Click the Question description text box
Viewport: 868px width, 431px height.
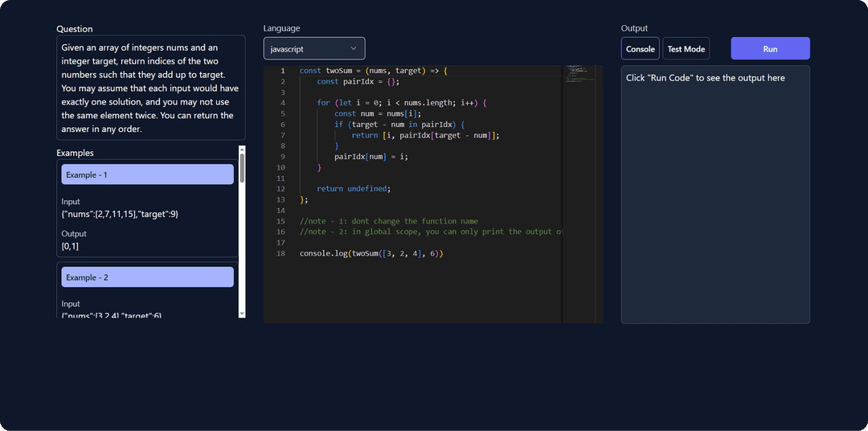click(150, 88)
